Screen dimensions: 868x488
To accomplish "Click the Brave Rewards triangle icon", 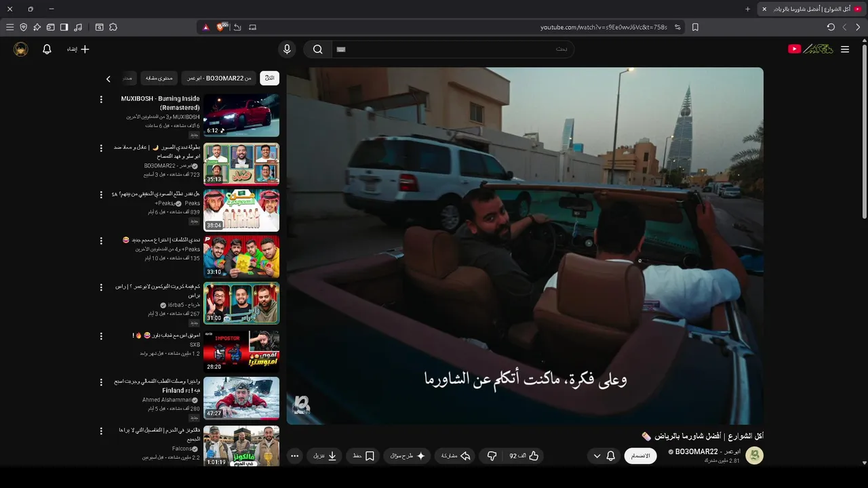I will point(206,27).
